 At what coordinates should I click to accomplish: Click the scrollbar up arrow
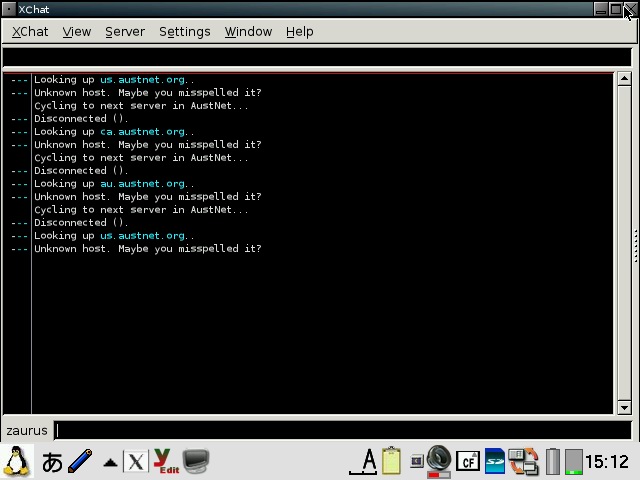(x=624, y=79)
